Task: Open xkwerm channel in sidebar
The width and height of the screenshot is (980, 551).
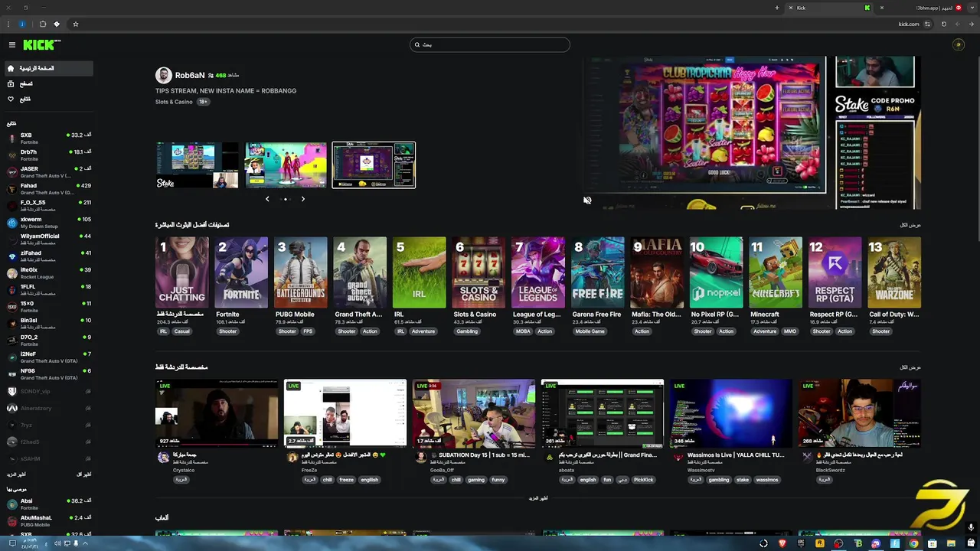Action: tap(49, 223)
